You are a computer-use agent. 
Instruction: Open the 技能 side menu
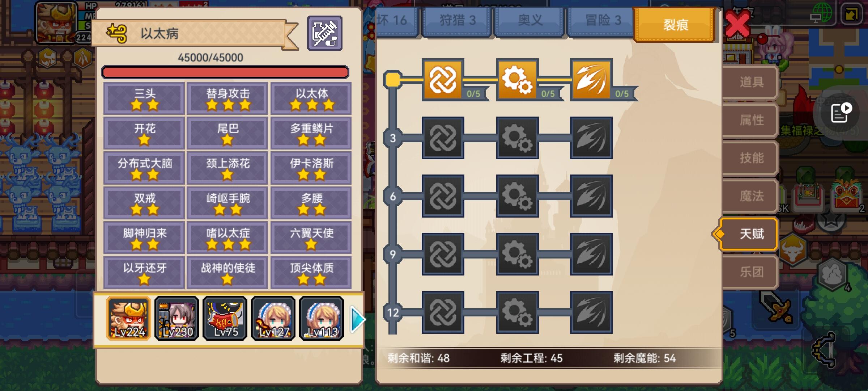tap(750, 158)
